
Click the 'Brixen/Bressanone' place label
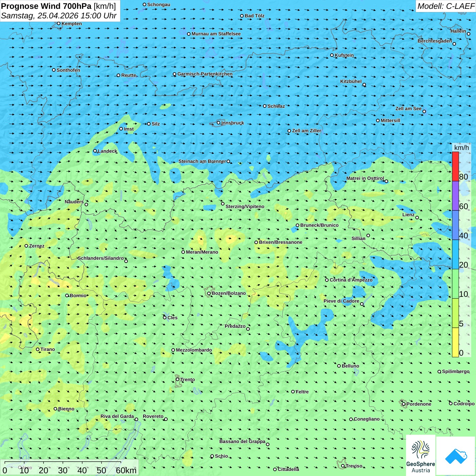(280, 242)
